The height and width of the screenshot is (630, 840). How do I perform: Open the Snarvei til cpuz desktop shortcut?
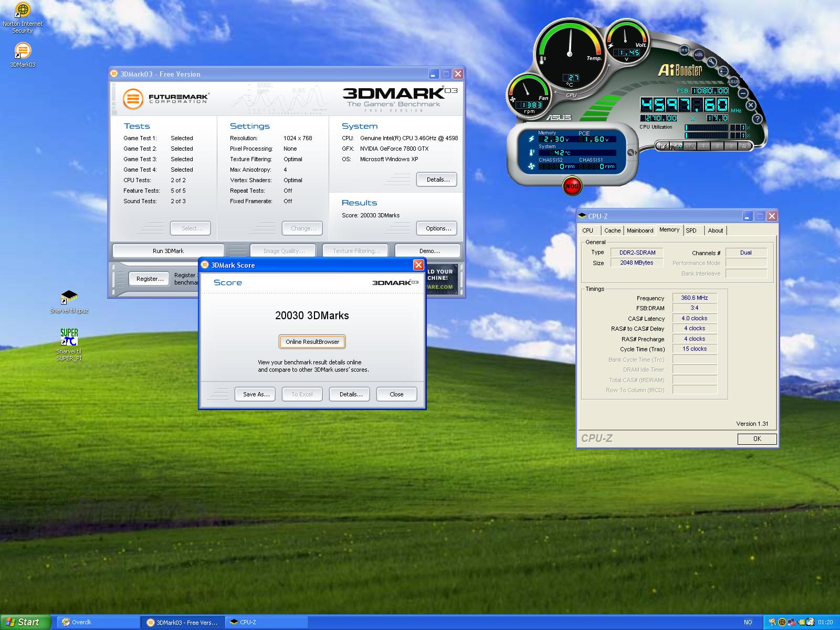69,301
